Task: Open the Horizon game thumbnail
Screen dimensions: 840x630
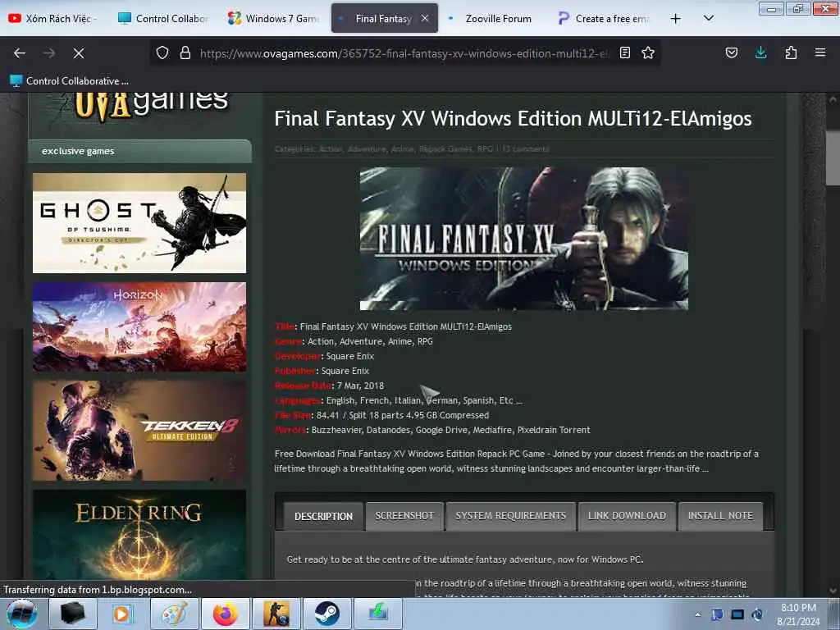Action: [139, 326]
